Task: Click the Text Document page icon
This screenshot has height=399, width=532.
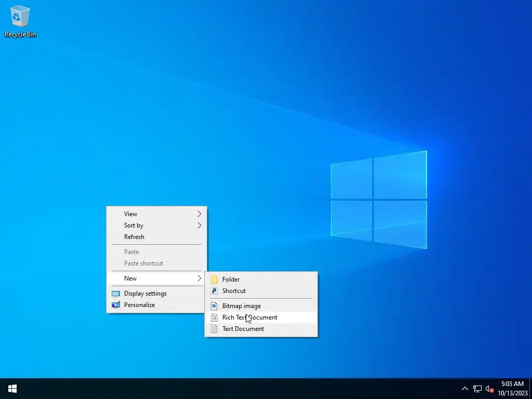Action: 214,329
